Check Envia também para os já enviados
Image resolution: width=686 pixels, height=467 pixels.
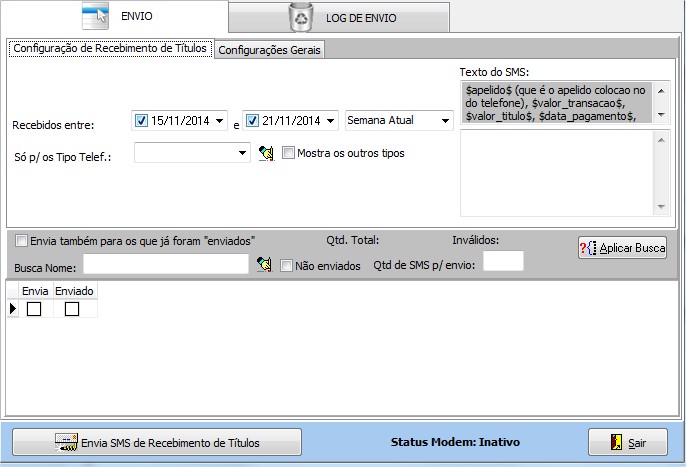click(22, 240)
